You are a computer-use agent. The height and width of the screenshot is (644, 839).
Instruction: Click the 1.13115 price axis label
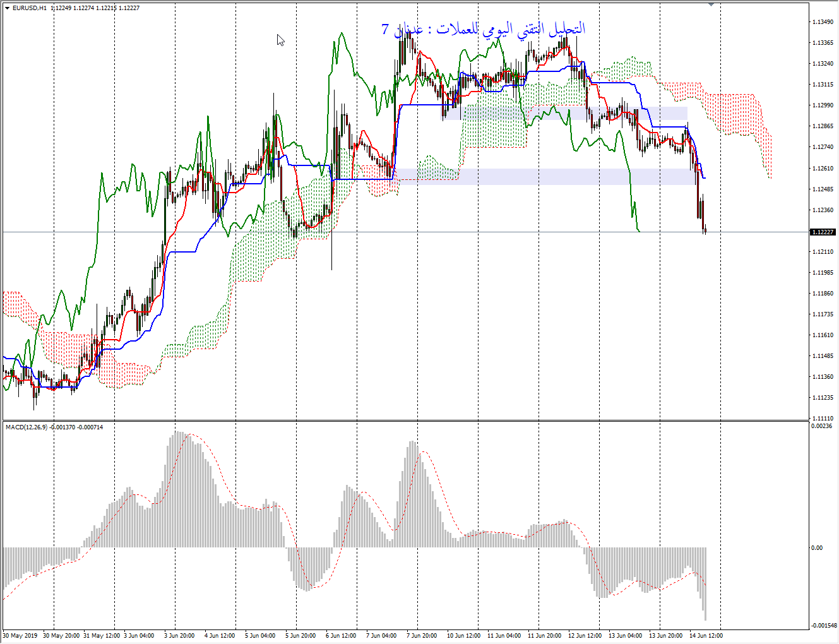pyautogui.click(x=823, y=85)
